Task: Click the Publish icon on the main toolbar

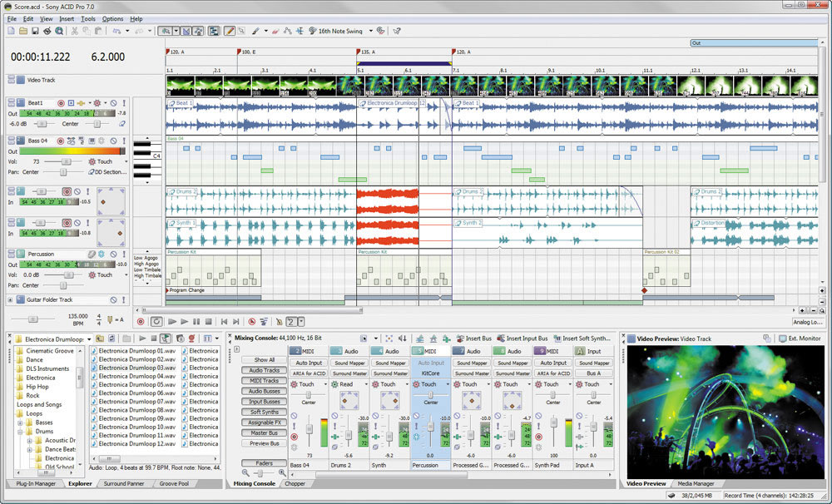Action: 47,31
